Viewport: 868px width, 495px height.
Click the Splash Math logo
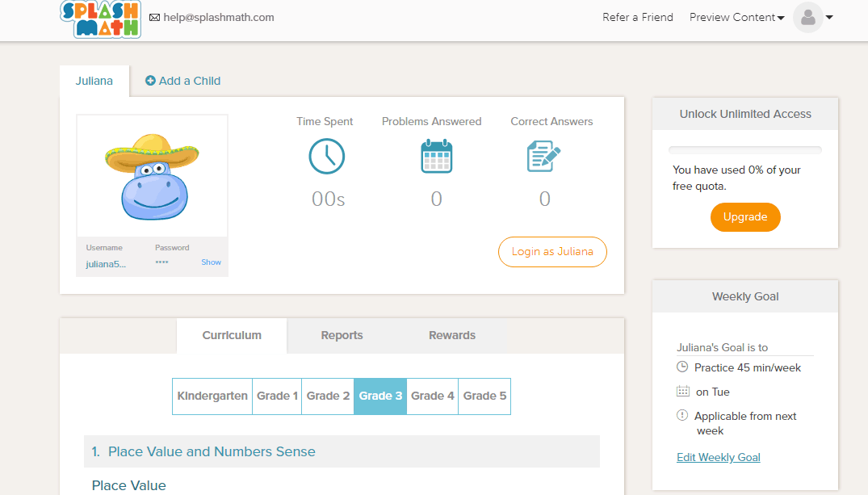coord(100,18)
